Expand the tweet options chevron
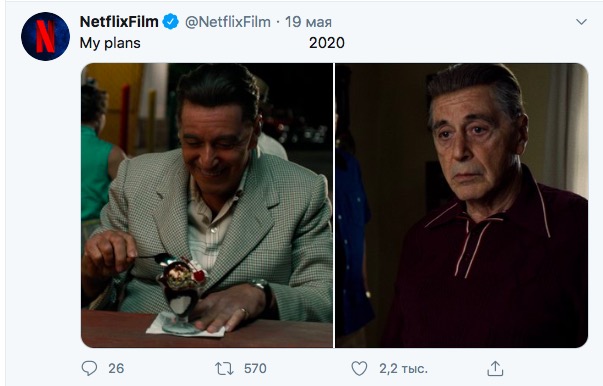 pos(581,22)
